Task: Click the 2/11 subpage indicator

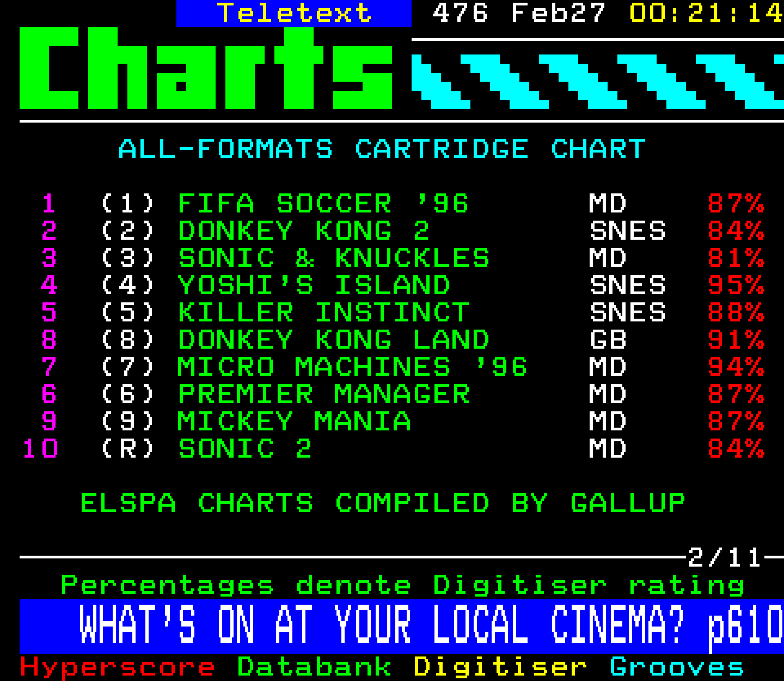Action: tap(725, 558)
